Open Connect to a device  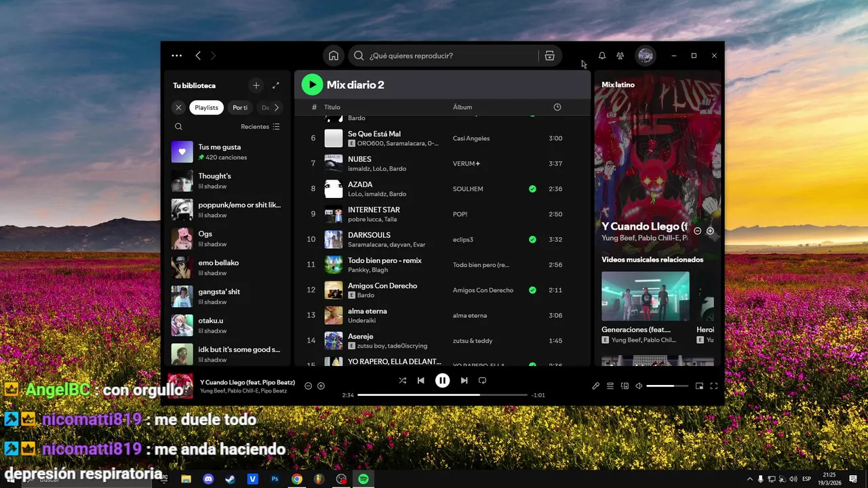[625, 386]
